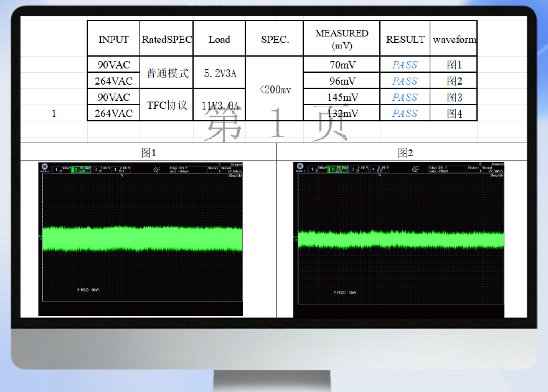Click the PASS result for 145mV row
Screen dimensions: 548x392
[x=405, y=97]
